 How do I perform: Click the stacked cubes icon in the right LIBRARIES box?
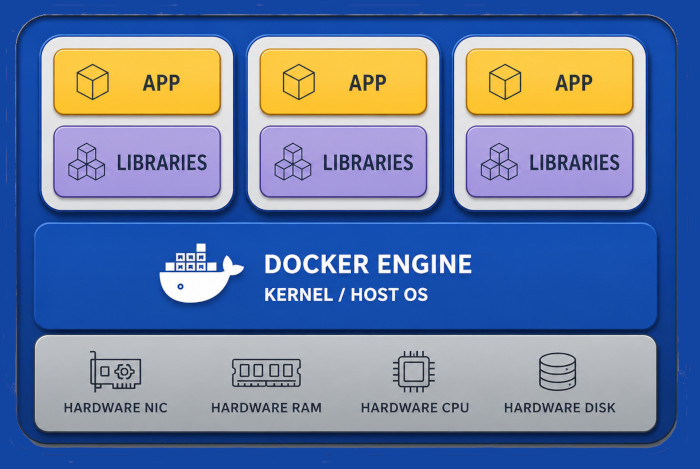(x=499, y=162)
